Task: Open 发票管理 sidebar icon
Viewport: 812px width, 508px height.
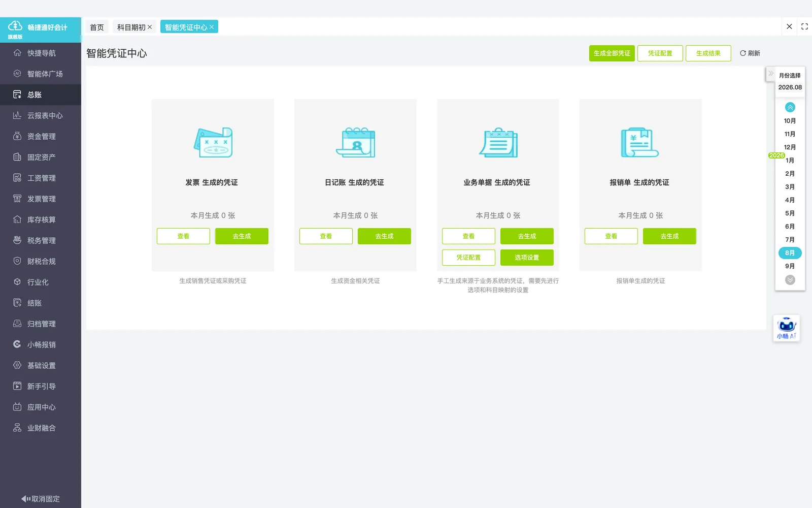Action: pyautogui.click(x=17, y=199)
